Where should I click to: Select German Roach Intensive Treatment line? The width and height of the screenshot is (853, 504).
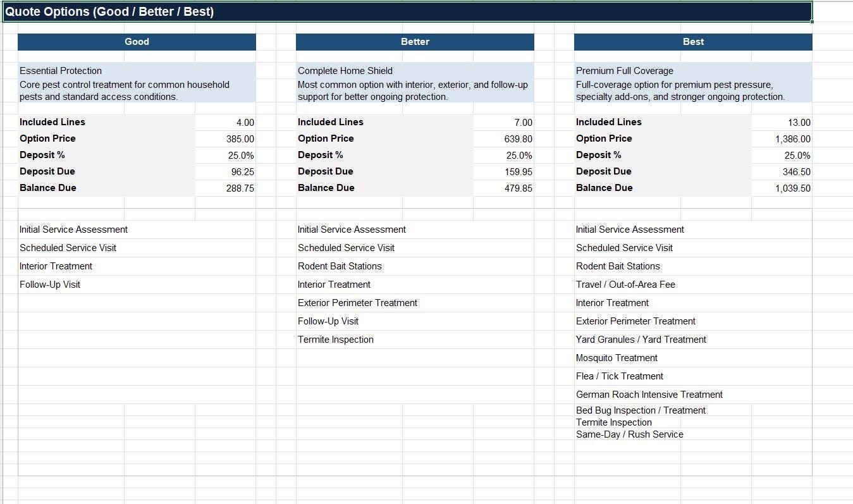693,395
